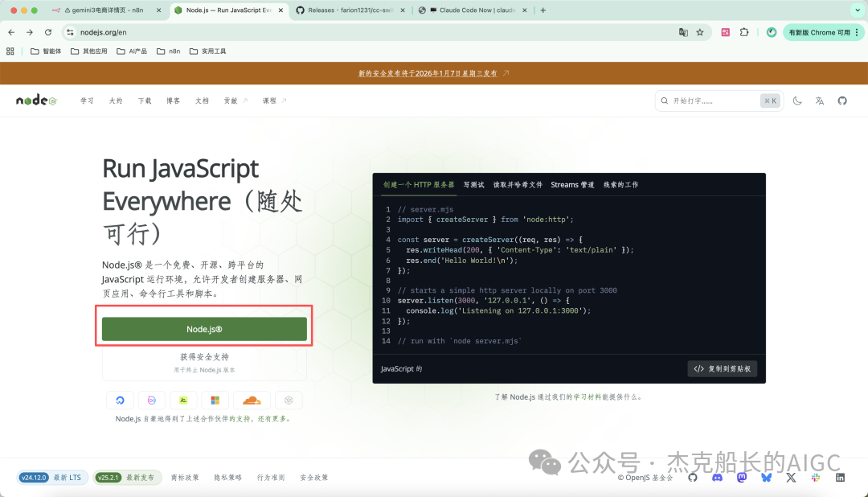Open the 其他应用 bookmark folder

click(89, 51)
